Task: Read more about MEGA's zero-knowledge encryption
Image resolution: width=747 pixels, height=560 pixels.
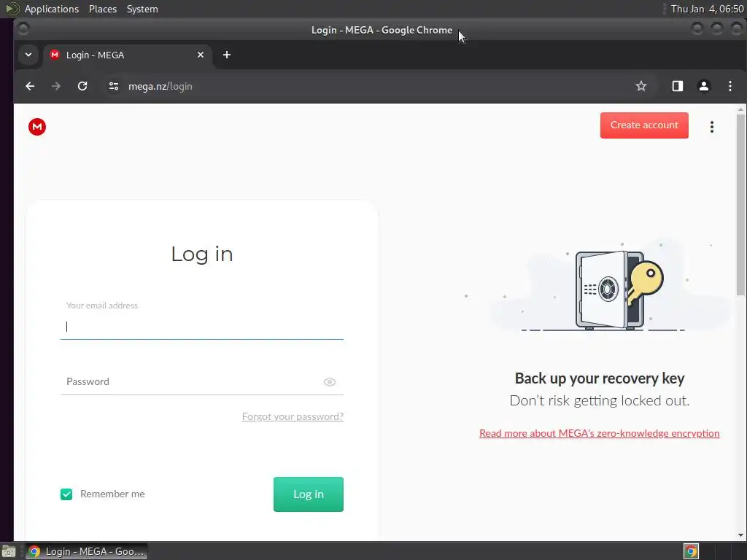Action: pos(600,433)
